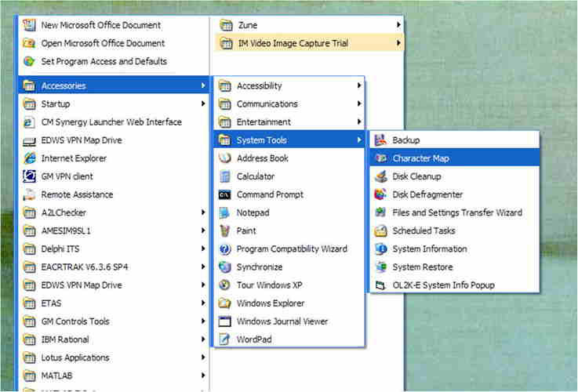Expand the Accessibility submenu arrow
The image size is (578, 392).
coord(359,86)
